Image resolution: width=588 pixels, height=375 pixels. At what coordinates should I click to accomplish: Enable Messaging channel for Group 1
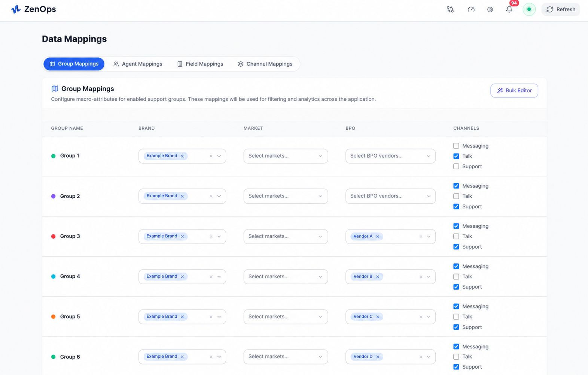pos(456,146)
